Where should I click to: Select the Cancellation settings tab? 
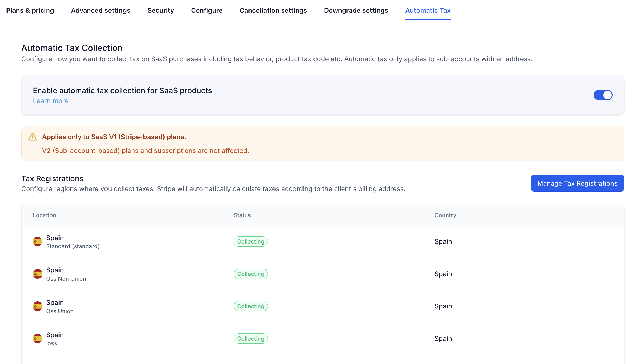[x=273, y=10]
